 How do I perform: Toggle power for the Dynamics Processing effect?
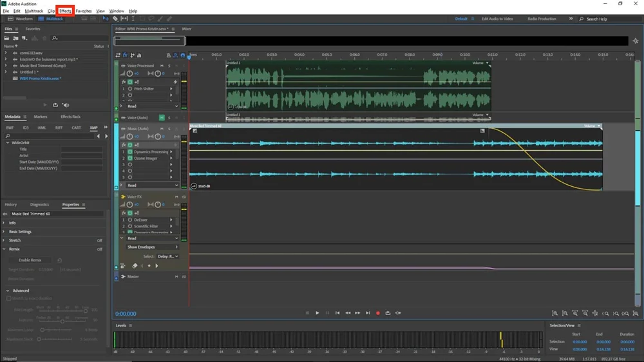(x=129, y=152)
